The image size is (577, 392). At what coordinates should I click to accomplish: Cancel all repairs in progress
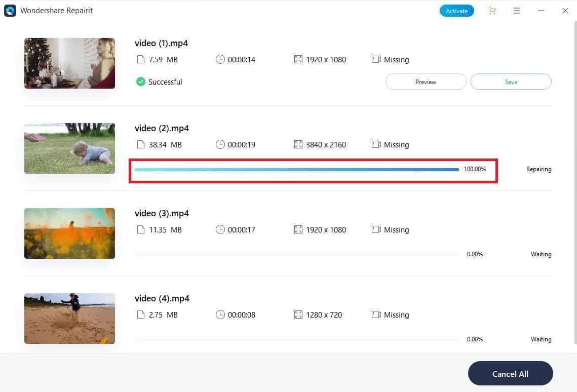pyautogui.click(x=511, y=374)
